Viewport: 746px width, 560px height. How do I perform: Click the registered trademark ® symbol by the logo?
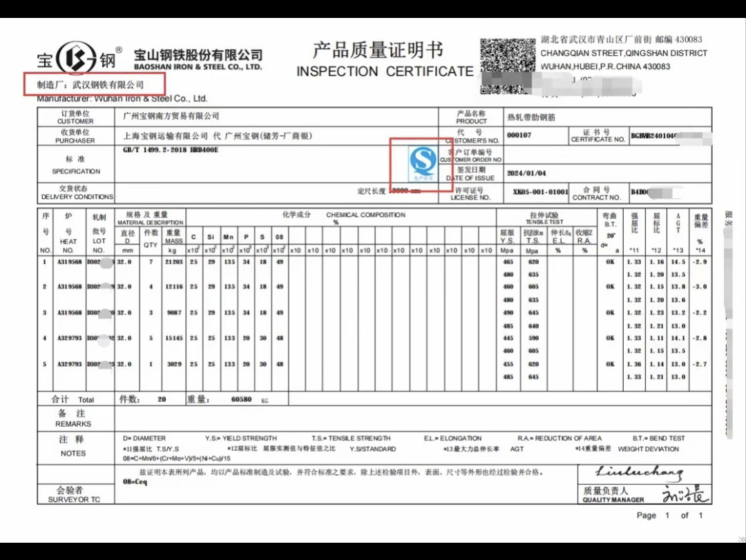[119, 50]
